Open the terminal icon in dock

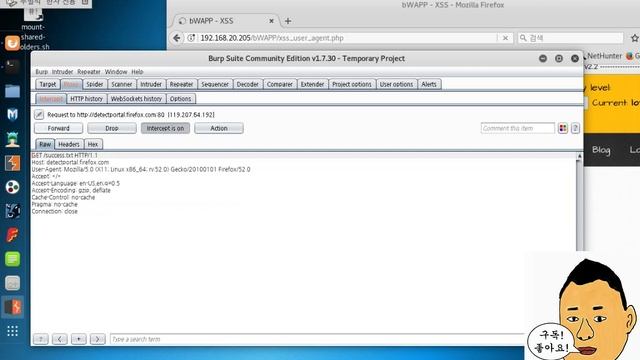(x=12, y=67)
